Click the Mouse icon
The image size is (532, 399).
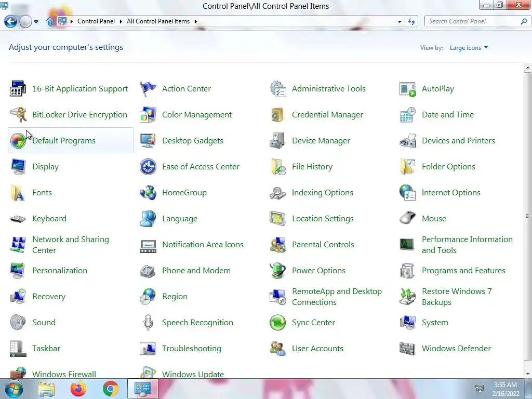pos(407,218)
